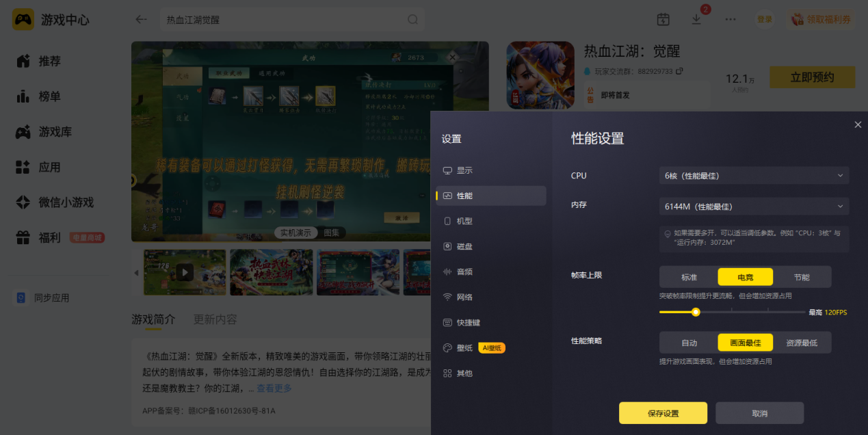Click the FPS limit slider handle
The width and height of the screenshot is (868, 435).
click(x=696, y=312)
